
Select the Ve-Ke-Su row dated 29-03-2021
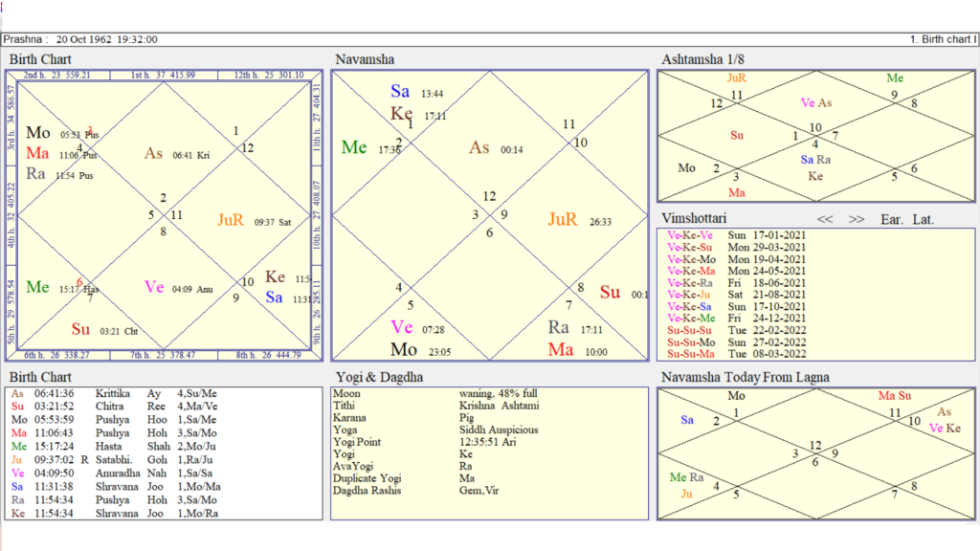pyautogui.click(x=736, y=248)
